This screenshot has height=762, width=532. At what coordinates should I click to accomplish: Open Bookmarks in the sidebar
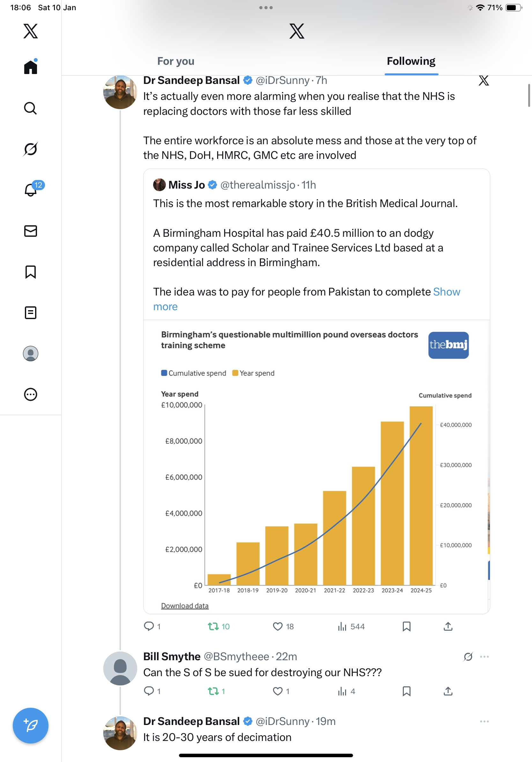pyautogui.click(x=31, y=272)
